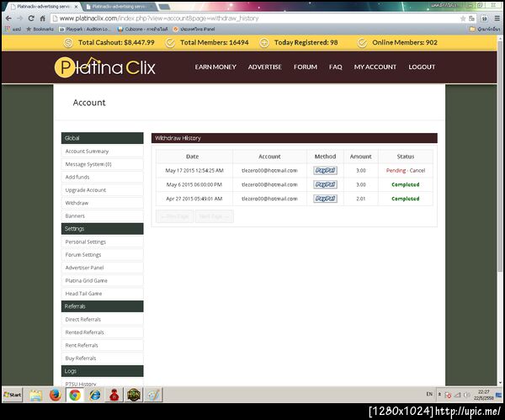Click the Start button
The width and height of the screenshot is (505, 420).
coord(13,395)
